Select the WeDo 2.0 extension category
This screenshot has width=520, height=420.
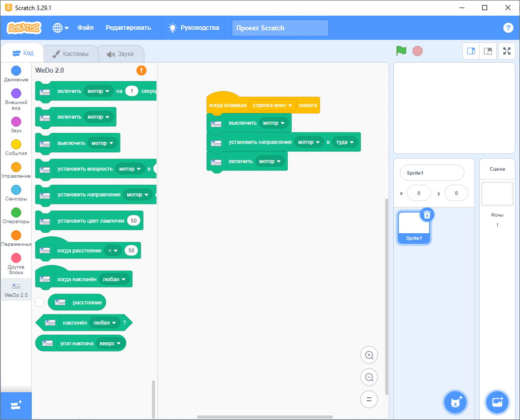(16, 290)
